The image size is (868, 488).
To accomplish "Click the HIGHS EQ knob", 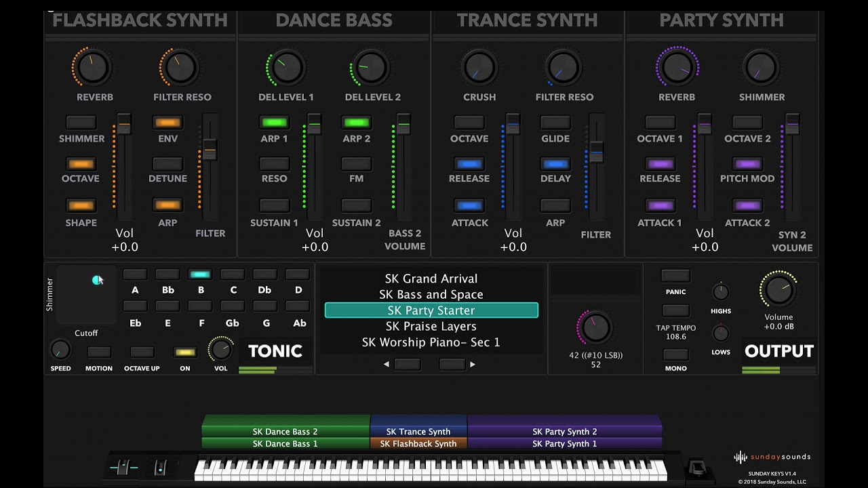I will [721, 292].
